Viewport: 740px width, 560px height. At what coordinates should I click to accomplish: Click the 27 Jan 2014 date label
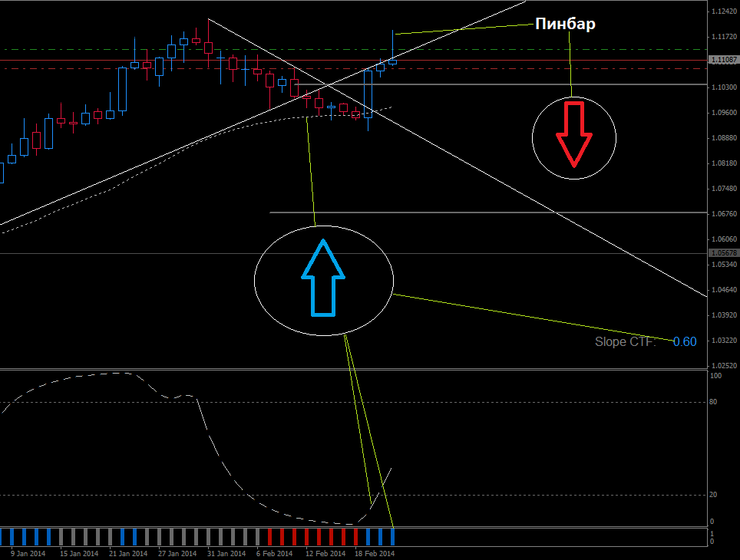click(x=177, y=553)
